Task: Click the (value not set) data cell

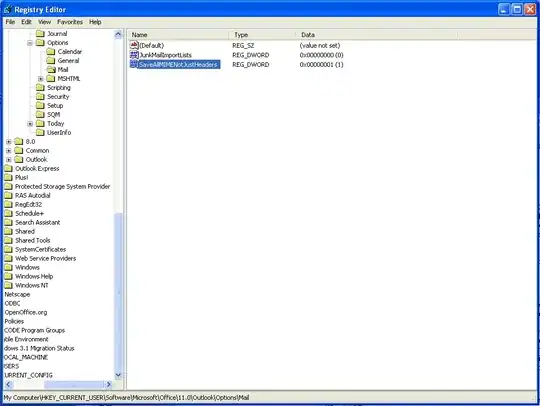Action: pos(320,45)
